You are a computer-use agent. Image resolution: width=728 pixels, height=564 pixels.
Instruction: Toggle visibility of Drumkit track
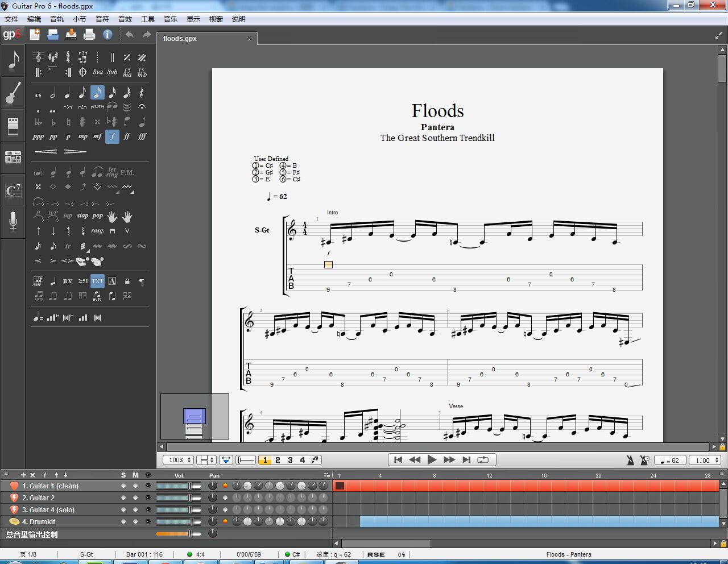click(x=148, y=521)
